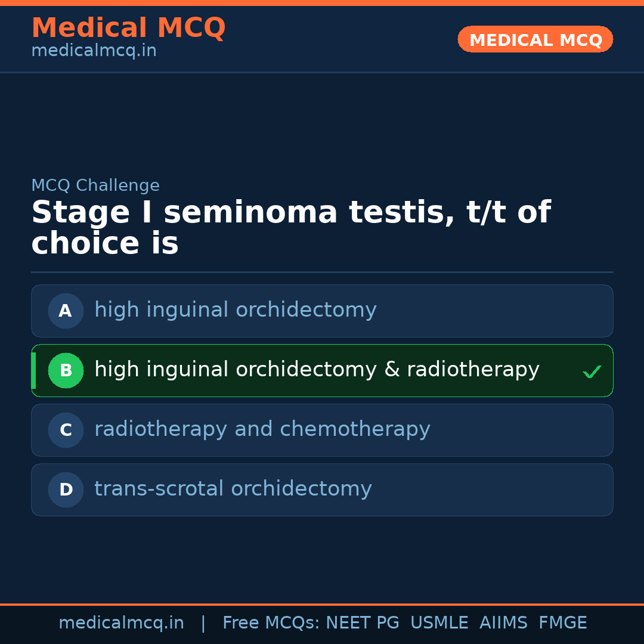The image size is (644, 644).
Task: Open the medicalmcq.in link under the header title
Action: (x=94, y=51)
